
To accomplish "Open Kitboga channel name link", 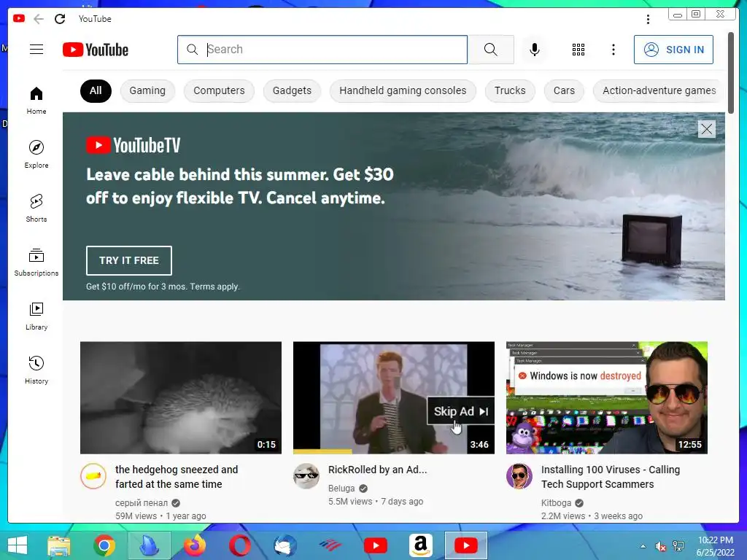I will (556, 503).
